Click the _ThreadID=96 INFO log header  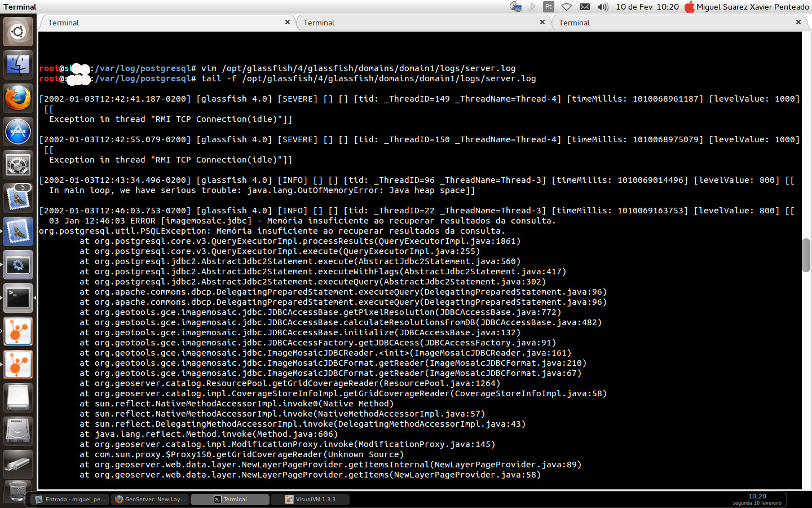pyautogui.click(x=417, y=180)
